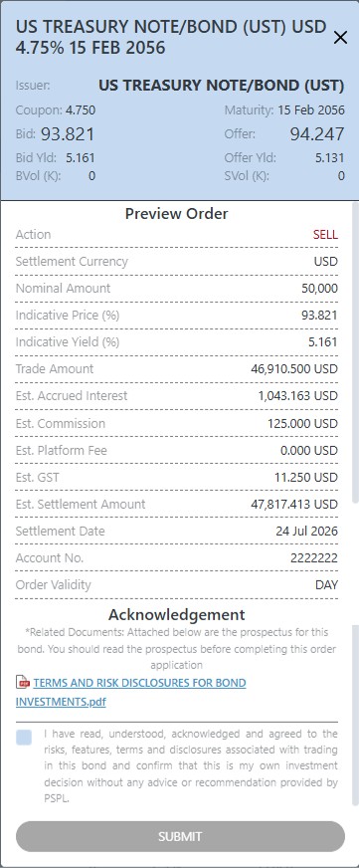Click the Preview Order section scrollbar

356,352
